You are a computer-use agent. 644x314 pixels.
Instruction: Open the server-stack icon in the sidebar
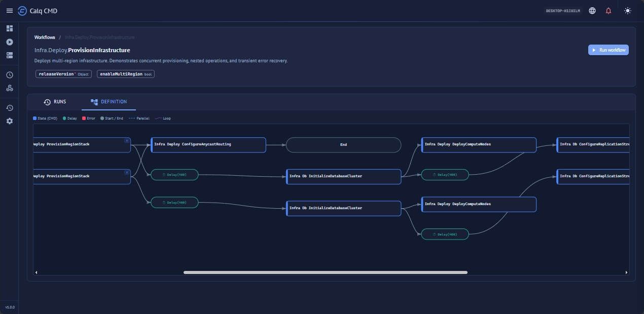coord(10,55)
